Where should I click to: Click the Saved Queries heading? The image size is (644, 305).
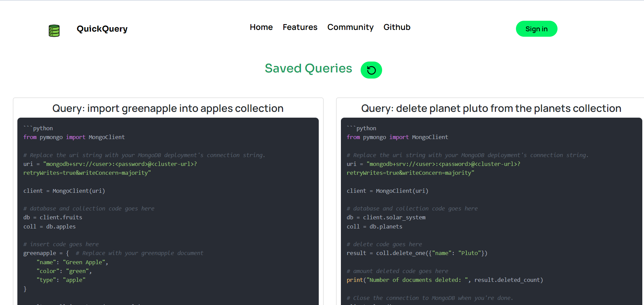309,68
